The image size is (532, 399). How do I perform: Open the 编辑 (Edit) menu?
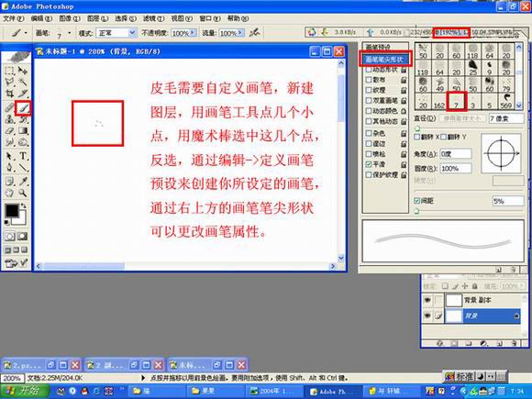coord(41,18)
